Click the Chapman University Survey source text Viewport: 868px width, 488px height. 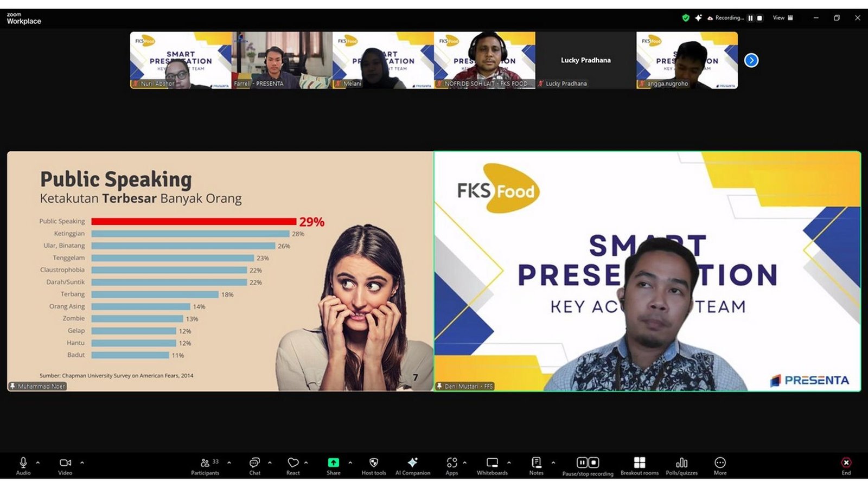(x=116, y=375)
